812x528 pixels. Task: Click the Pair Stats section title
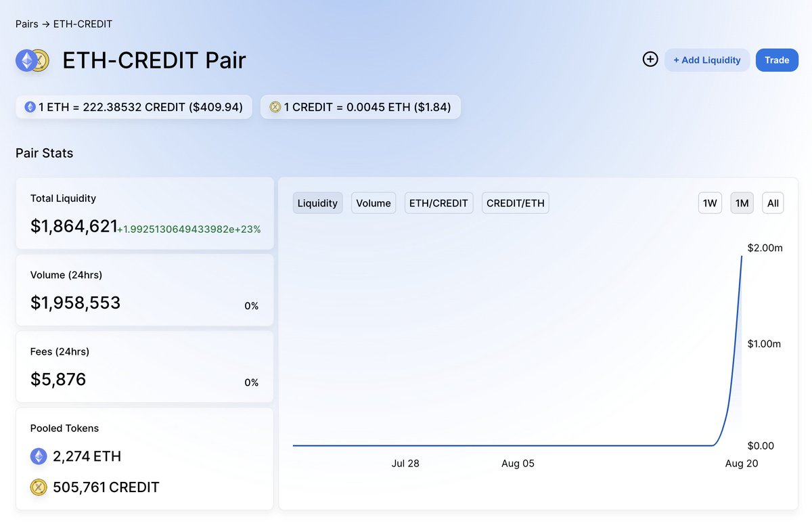(44, 153)
